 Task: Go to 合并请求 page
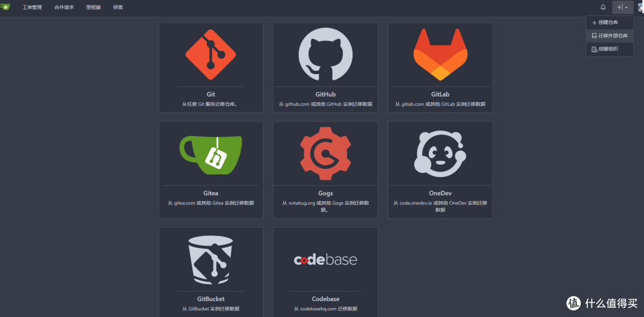click(x=64, y=7)
